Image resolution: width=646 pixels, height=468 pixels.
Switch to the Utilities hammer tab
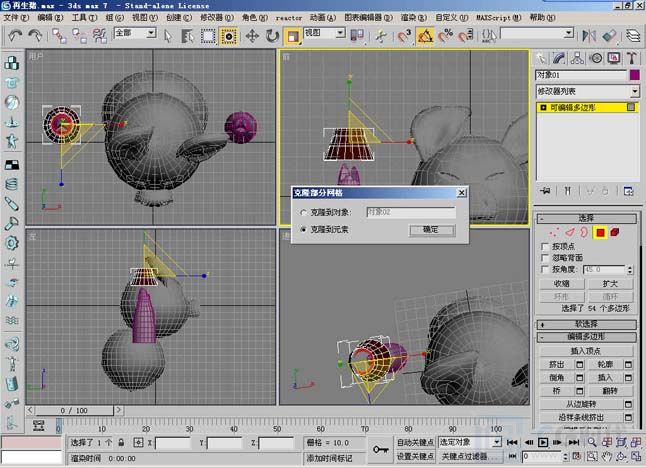pyautogui.click(x=632, y=58)
